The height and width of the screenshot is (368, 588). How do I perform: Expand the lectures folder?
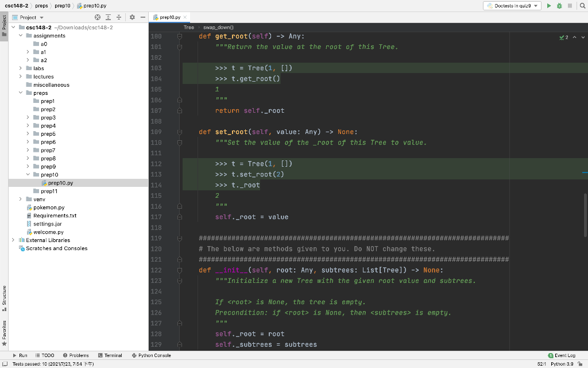pos(21,76)
